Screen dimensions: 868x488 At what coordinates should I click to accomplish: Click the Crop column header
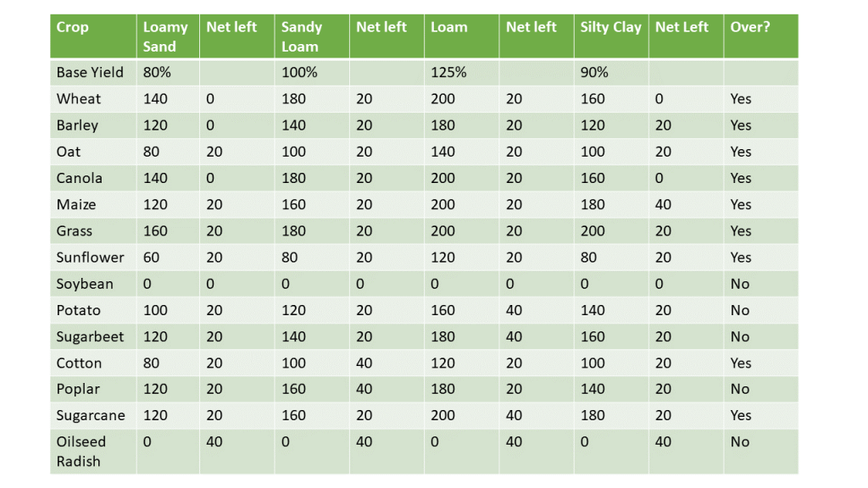click(73, 27)
